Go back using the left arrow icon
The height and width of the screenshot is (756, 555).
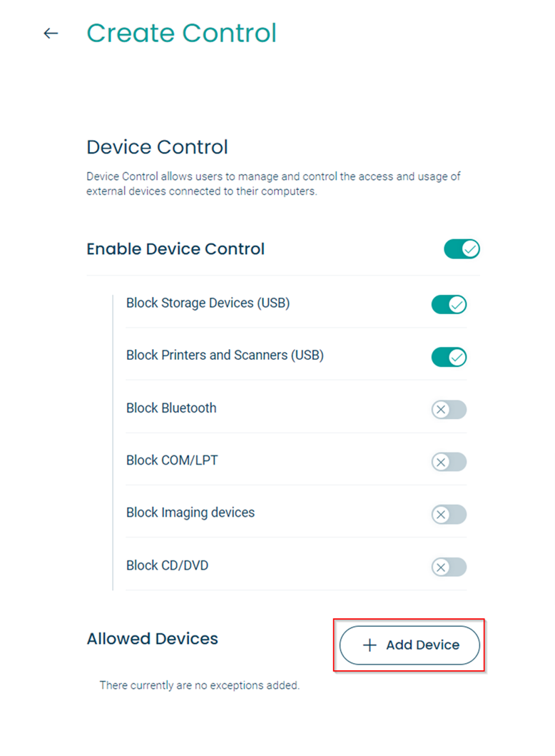(x=51, y=34)
